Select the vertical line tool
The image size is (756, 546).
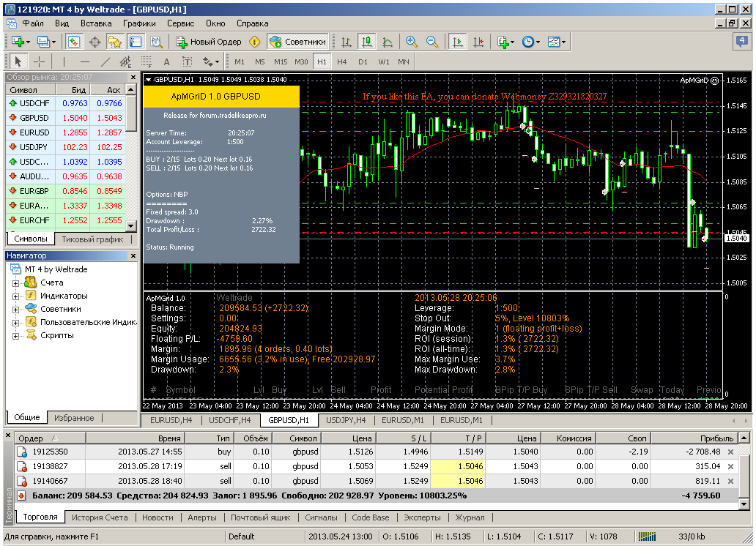click(64, 61)
